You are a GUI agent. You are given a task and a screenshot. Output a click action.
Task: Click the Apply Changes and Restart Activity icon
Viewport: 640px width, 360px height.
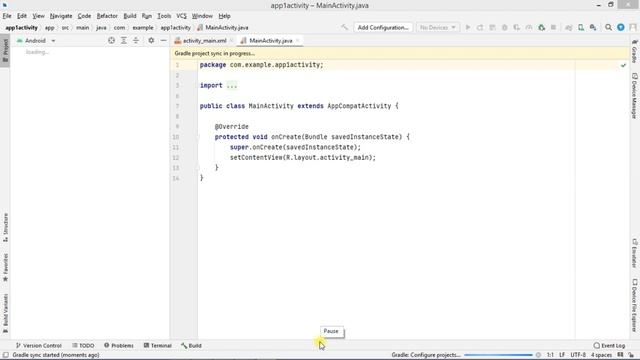pyautogui.click(x=480, y=27)
